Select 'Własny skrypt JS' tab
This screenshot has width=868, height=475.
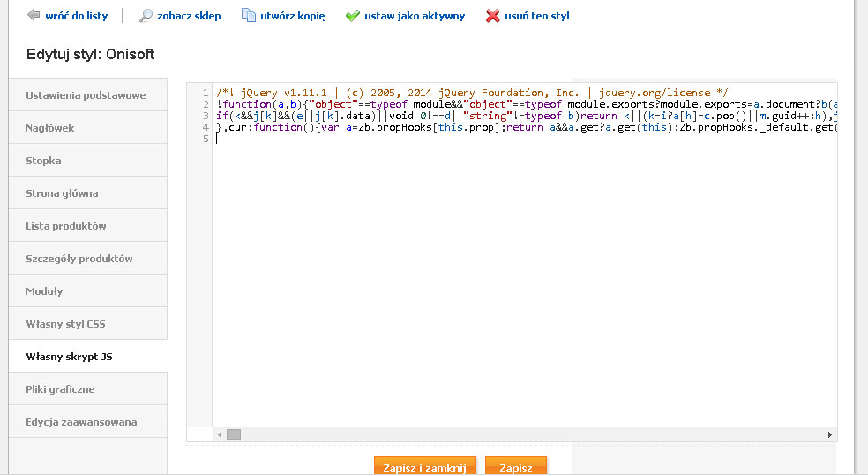pyautogui.click(x=88, y=357)
